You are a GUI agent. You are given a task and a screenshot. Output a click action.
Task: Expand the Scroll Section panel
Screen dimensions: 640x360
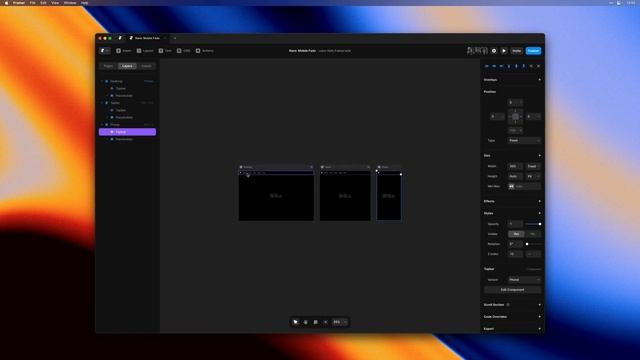point(540,305)
